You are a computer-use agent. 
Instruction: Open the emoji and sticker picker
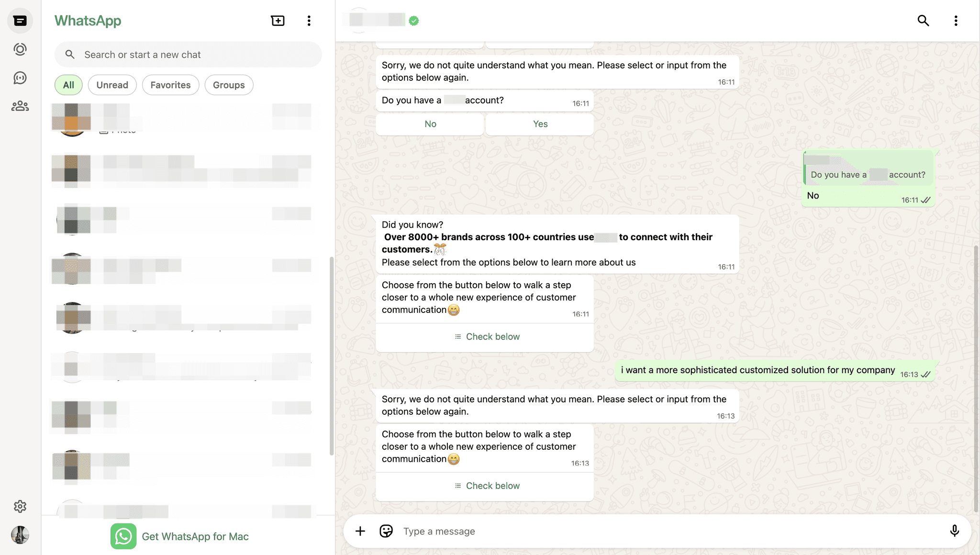[x=386, y=531]
